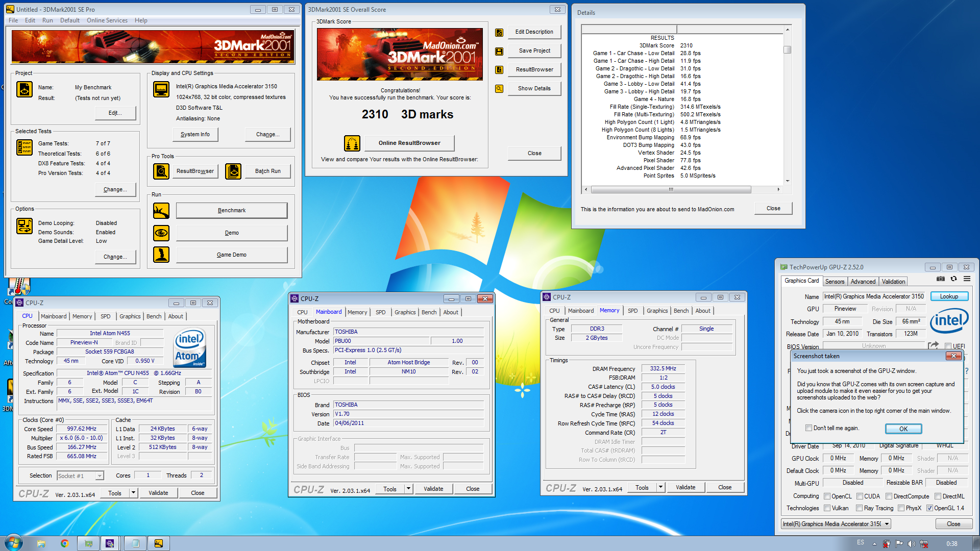980x551 pixels.
Task: Click the Action Center flag tray icon
Action: (899, 544)
